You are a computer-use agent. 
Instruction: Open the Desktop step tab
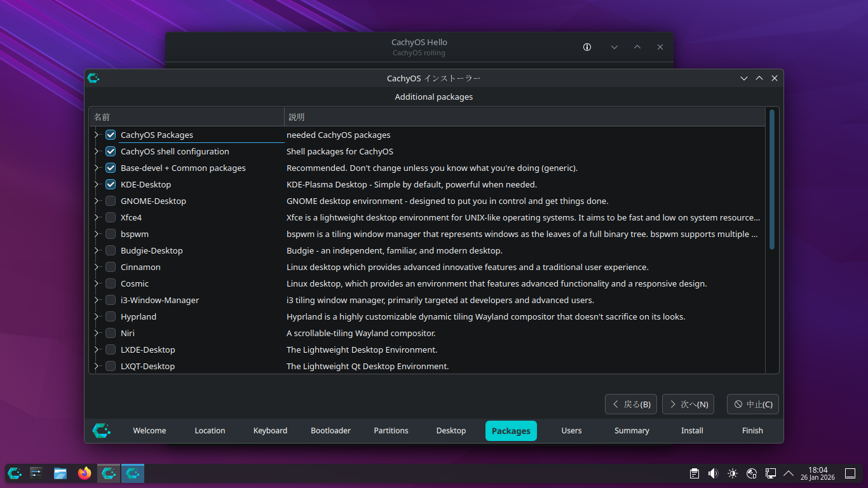point(451,431)
